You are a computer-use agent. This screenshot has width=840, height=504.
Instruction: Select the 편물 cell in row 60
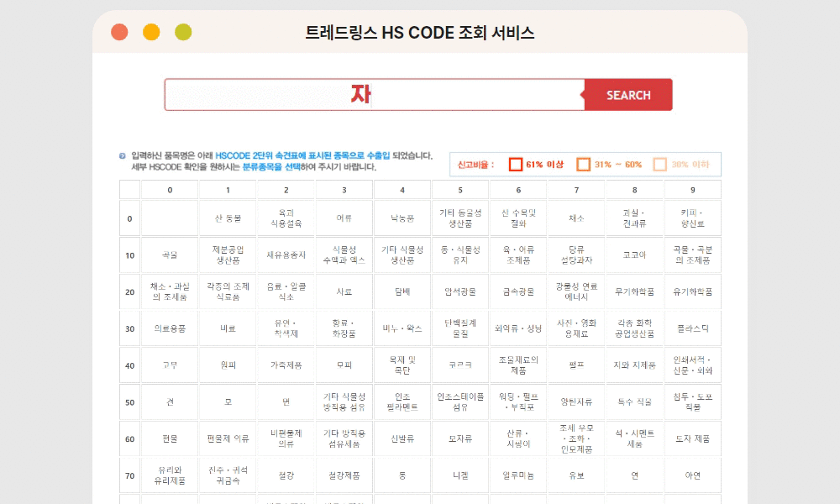170,438
